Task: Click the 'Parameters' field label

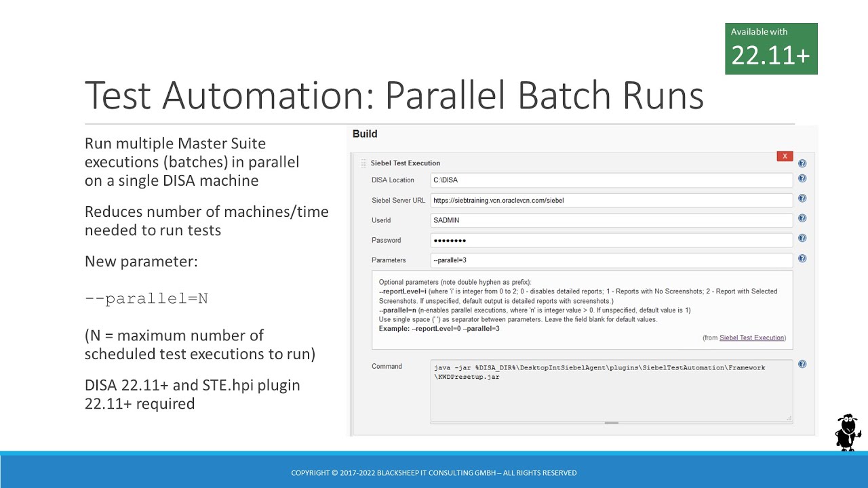Action: click(389, 260)
